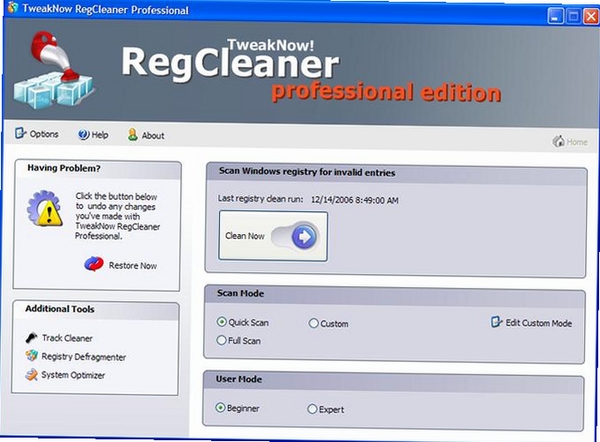Click the Help question mark icon
Screen dimensions: 600x442
coord(83,135)
